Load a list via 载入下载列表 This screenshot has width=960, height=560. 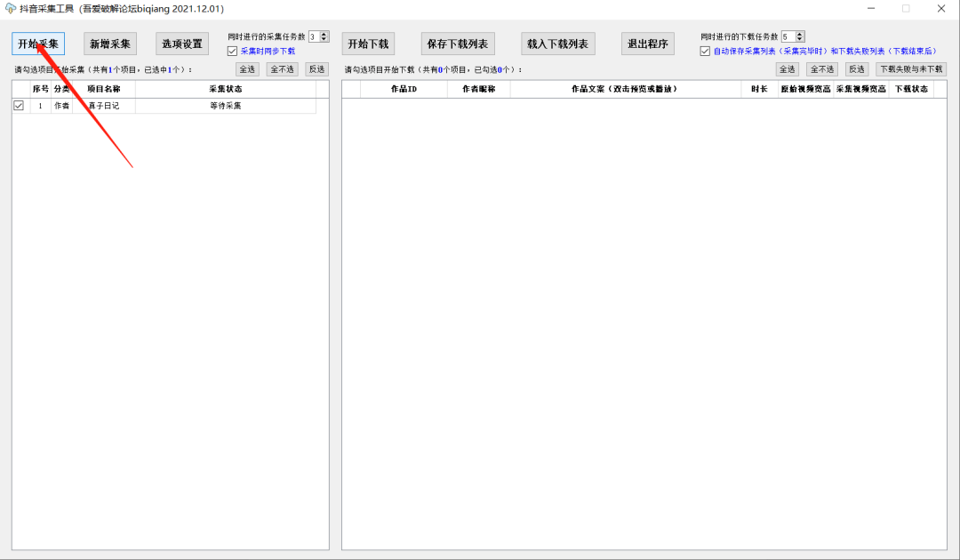[557, 44]
